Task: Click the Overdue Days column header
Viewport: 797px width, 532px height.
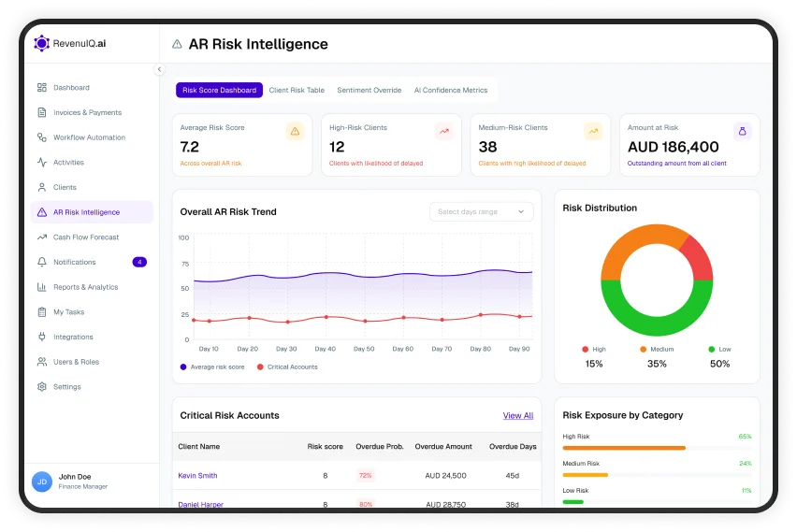Action: tap(513, 446)
